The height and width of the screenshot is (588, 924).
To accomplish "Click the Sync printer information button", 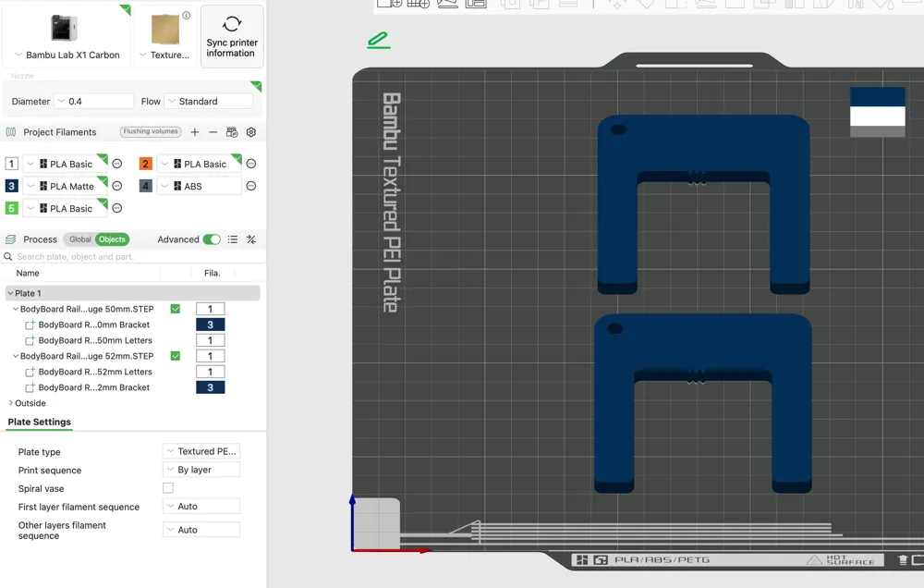I will click(x=232, y=37).
